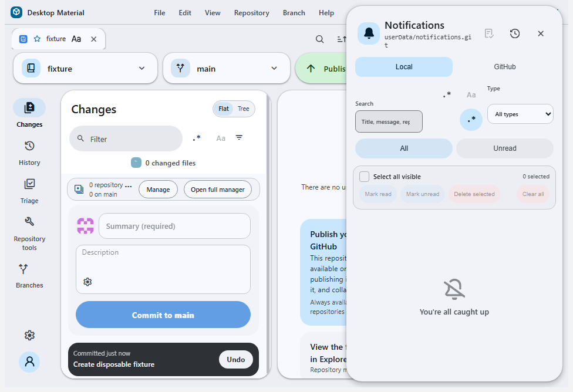Click the small regex icon above Notifications search
The image size is (573, 392).
point(447,94)
